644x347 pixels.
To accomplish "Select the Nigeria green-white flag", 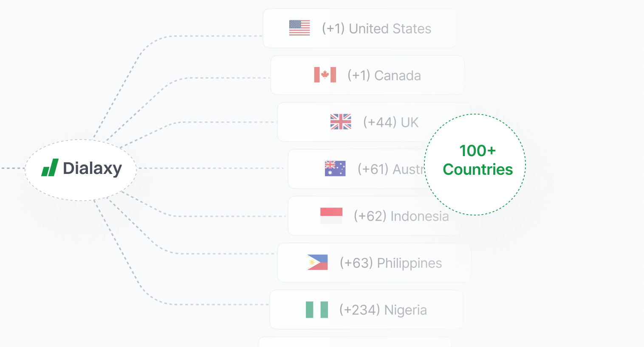I will 317,310.
